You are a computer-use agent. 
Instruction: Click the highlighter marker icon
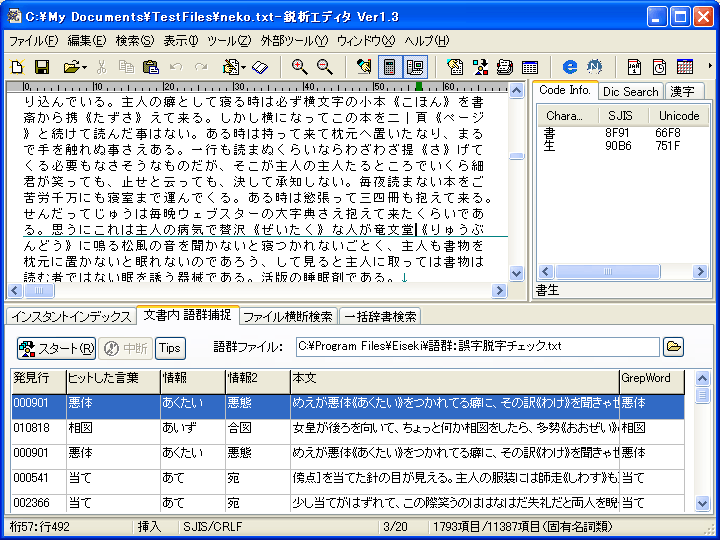point(364,67)
